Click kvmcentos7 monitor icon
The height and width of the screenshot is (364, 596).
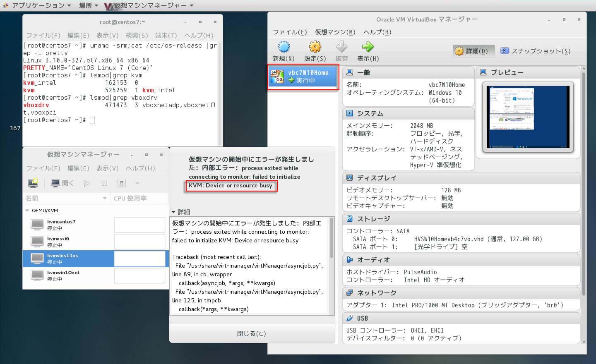point(37,225)
